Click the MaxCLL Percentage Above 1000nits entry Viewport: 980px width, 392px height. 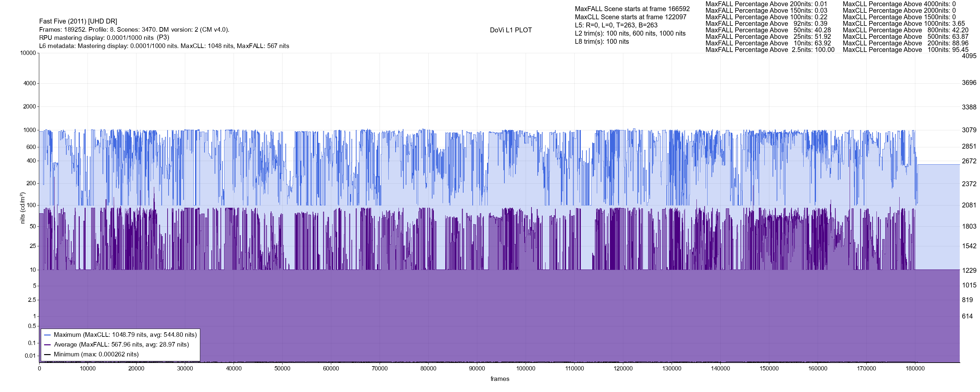904,24
